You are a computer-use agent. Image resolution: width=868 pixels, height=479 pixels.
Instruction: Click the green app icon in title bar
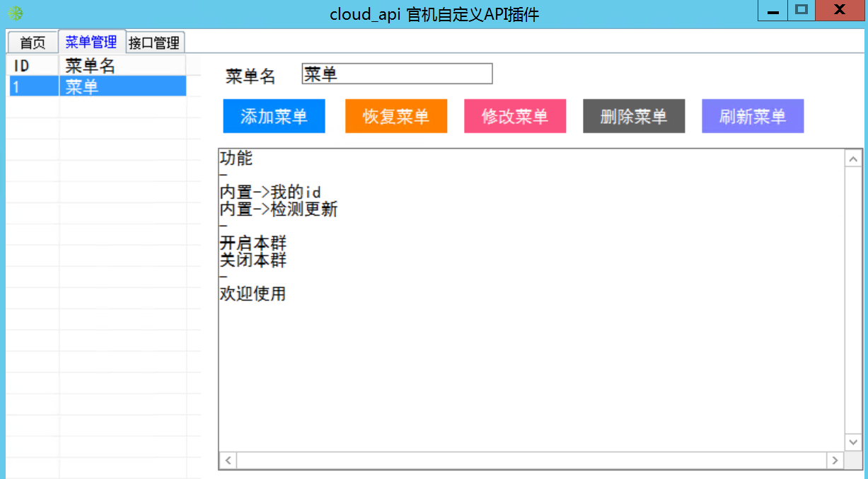click(15, 13)
